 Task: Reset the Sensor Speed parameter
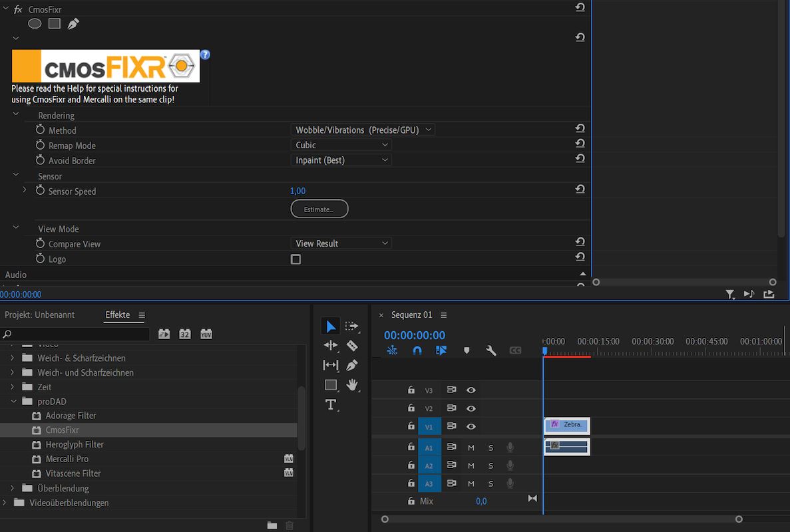pyautogui.click(x=580, y=190)
